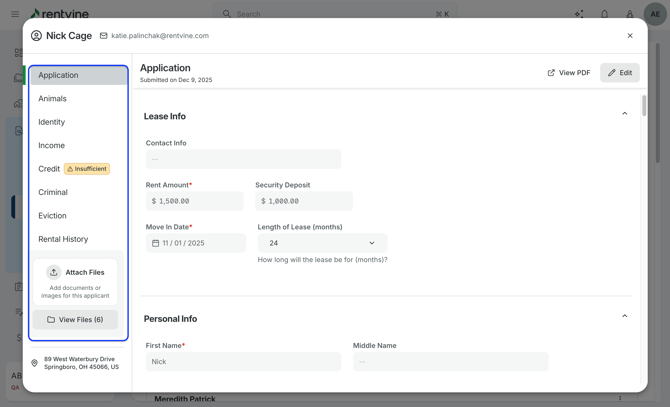670x407 pixels.
Task: Click the First Name field
Action: (x=243, y=362)
